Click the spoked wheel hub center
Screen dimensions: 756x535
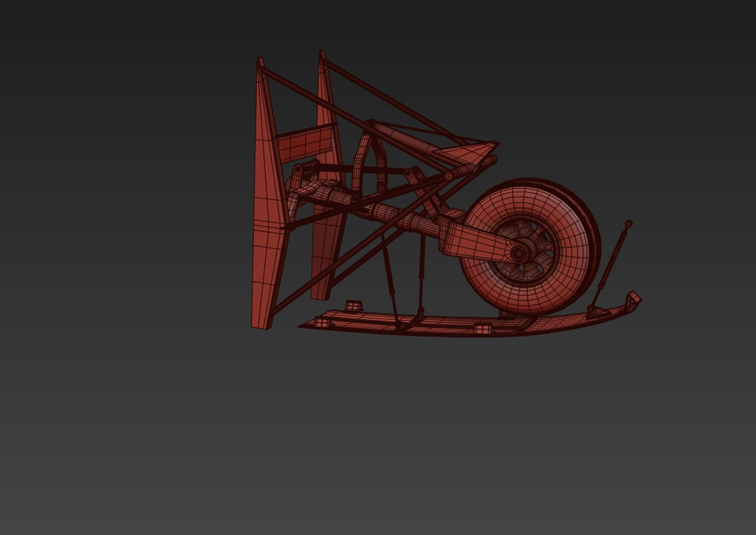518,253
